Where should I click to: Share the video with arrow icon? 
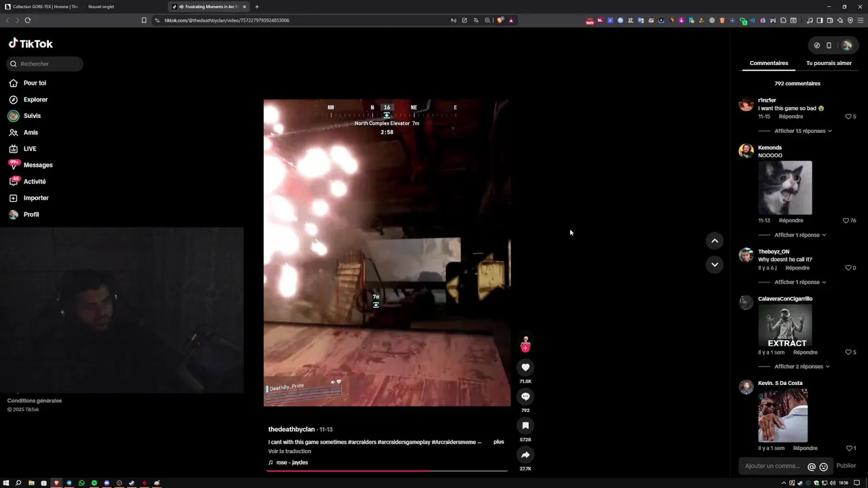(526, 455)
